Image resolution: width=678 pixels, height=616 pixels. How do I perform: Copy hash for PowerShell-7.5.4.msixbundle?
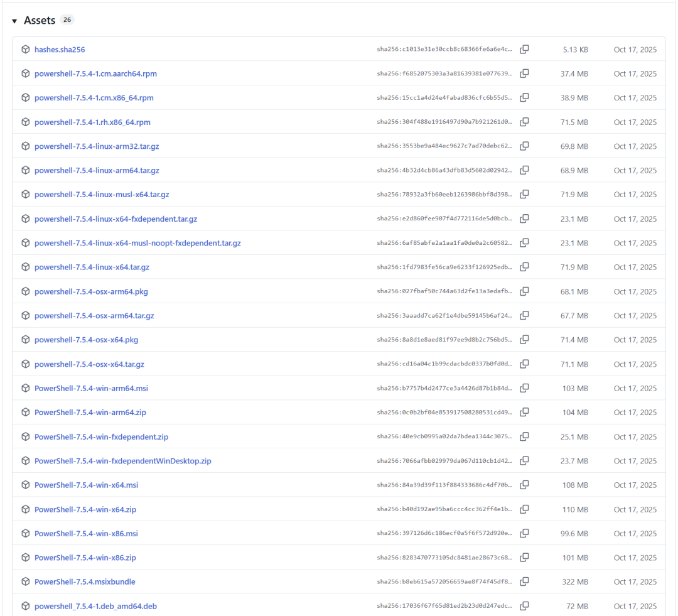[524, 581]
